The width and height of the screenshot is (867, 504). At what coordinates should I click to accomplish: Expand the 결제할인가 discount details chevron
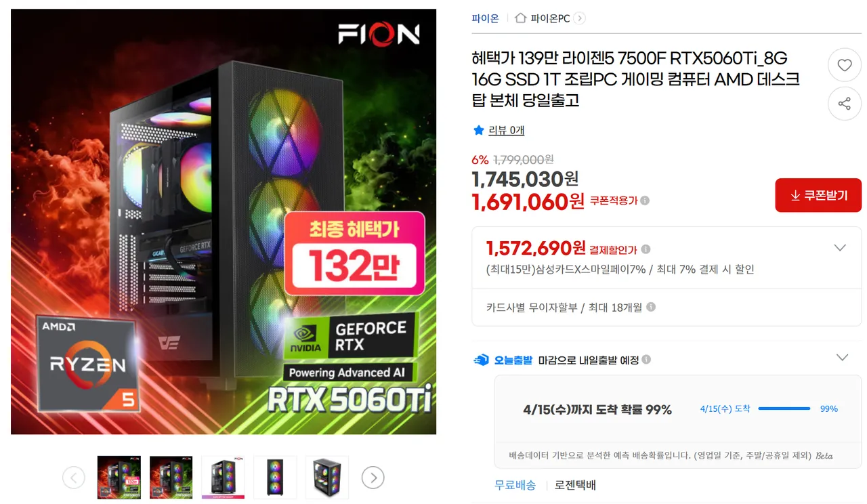tap(840, 248)
